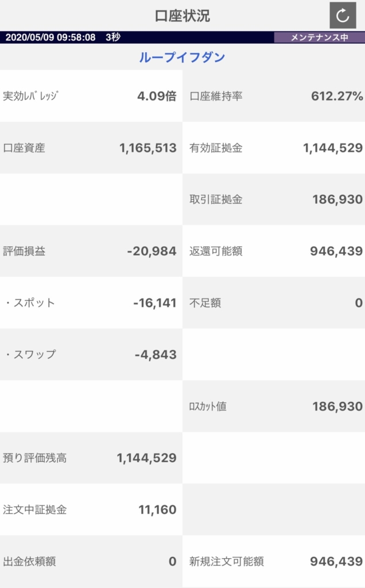Viewport: 365px width, 588px height.
Task: Select the 返還可能額 946,439 cell
Action: (274, 251)
